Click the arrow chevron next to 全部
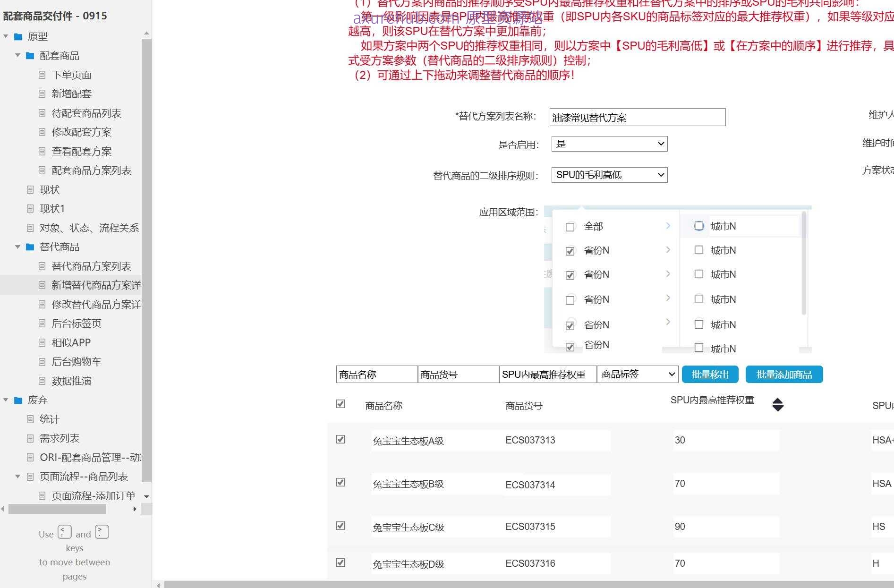 click(x=668, y=226)
